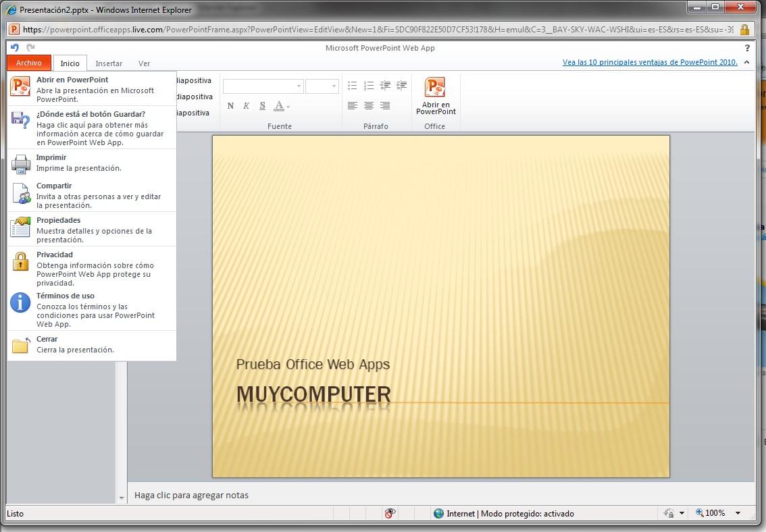
Task: Click the ribbon's Abrir en PowerPoint button
Action: (435, 96)
